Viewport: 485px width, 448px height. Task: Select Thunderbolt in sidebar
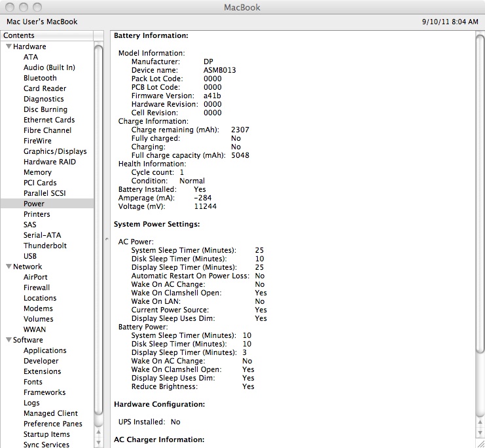tap(45, 246)
